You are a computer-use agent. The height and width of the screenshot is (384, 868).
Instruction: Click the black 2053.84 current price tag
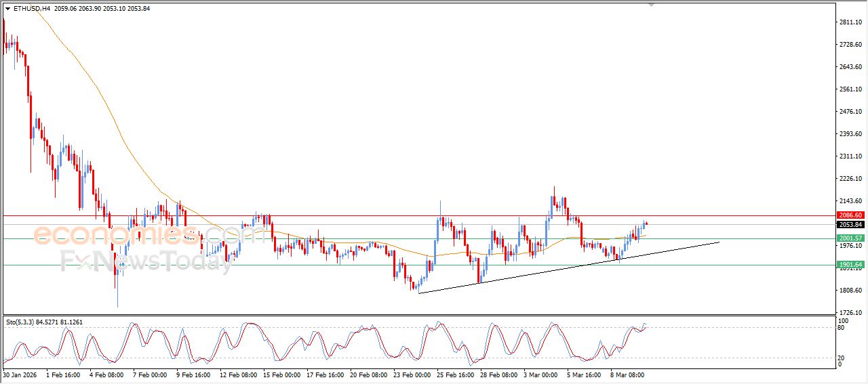point(850,225)
